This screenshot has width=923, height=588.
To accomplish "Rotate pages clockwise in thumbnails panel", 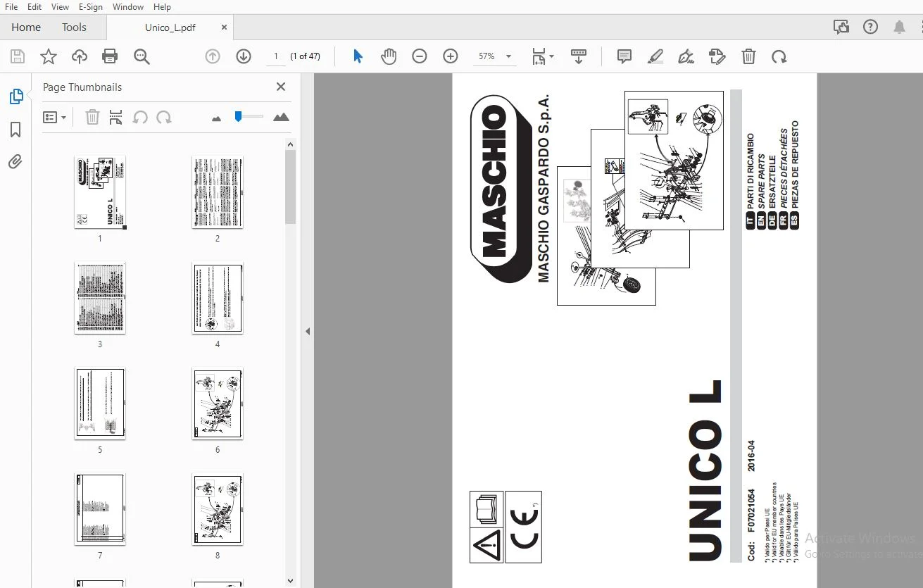I will click(x=164, y=118).
